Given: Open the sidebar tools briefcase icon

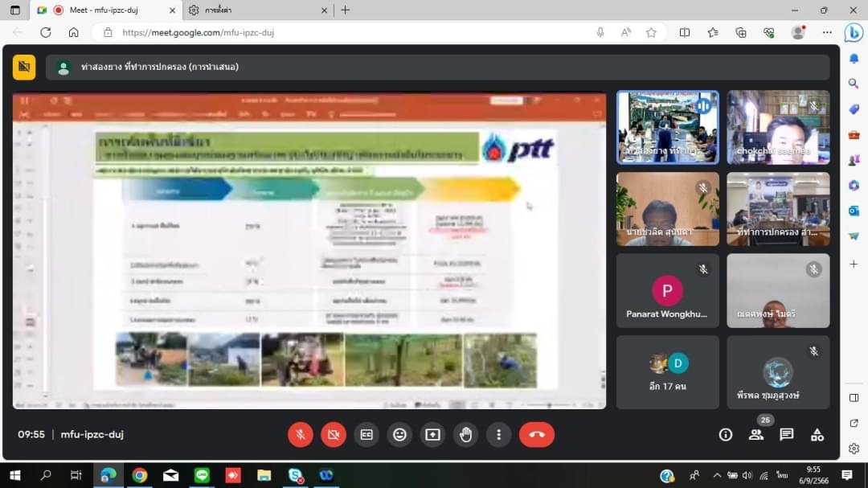Looking at the screenshot, I should pyautogui.click(x=854, y=134).
